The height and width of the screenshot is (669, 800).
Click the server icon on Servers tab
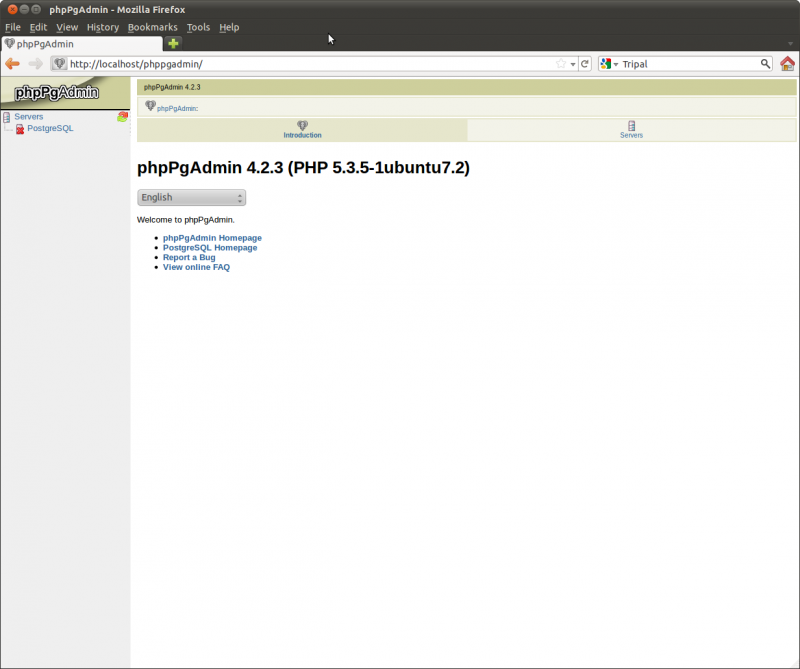tap(632, 126)
